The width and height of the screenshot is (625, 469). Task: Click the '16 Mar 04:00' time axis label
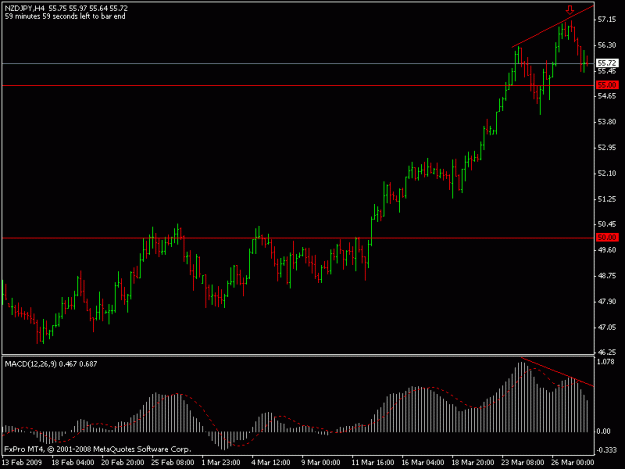pos(423,463)
